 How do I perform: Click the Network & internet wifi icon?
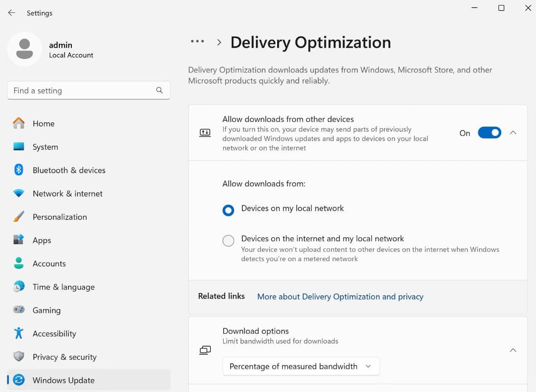tap(19, 193)
